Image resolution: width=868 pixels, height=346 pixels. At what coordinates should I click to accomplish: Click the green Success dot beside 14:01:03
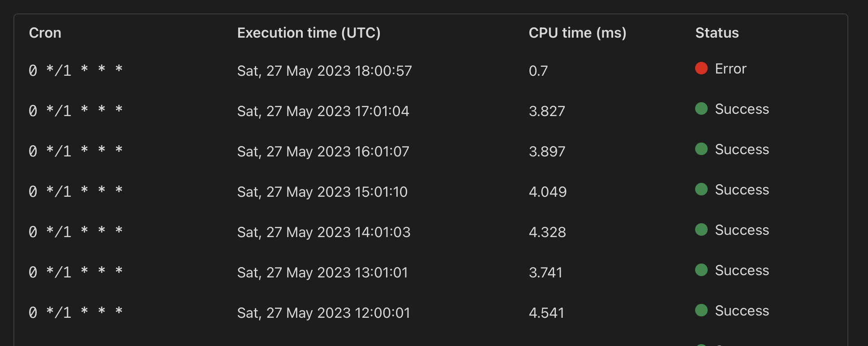[x=701, y=229]
